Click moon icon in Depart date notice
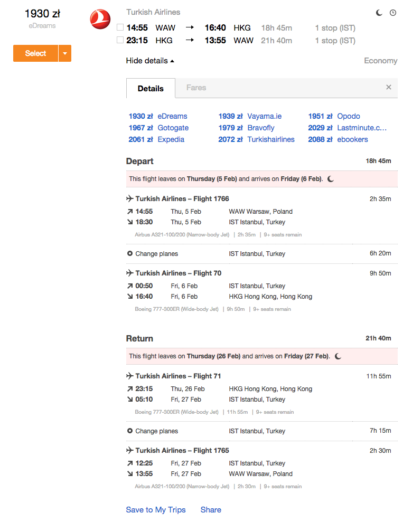Image resolution: width=403 pixels, height=532 pixels. (331, 179)
